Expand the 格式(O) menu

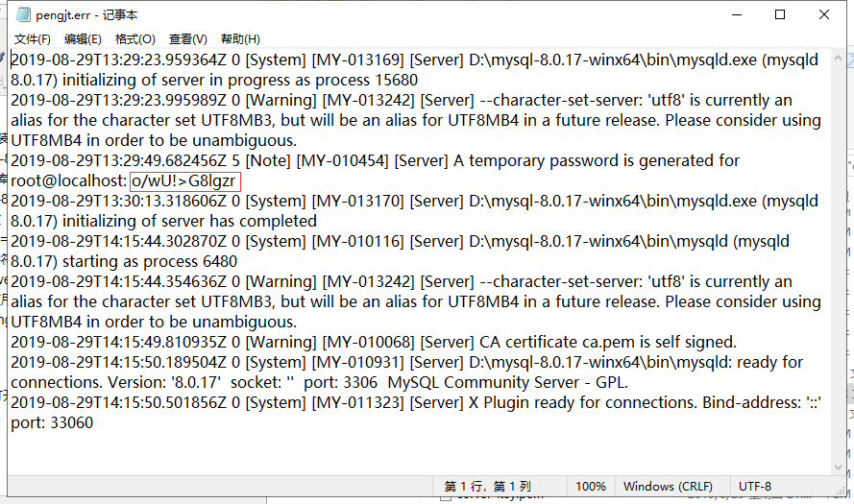pyautogui.click(x=135, y=39)
